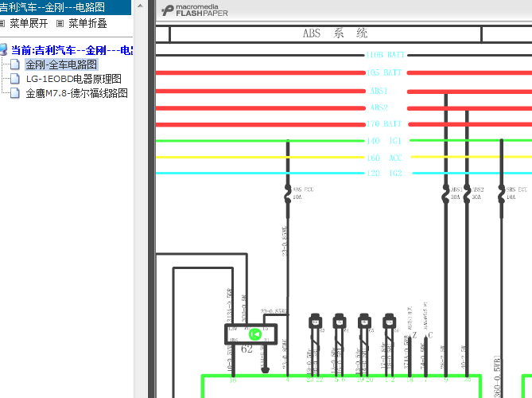Image resolution: width=532 pixels, height=398 pixels.
Task: Click the 140 IG1 green wire label
Action: pos(384,141)
